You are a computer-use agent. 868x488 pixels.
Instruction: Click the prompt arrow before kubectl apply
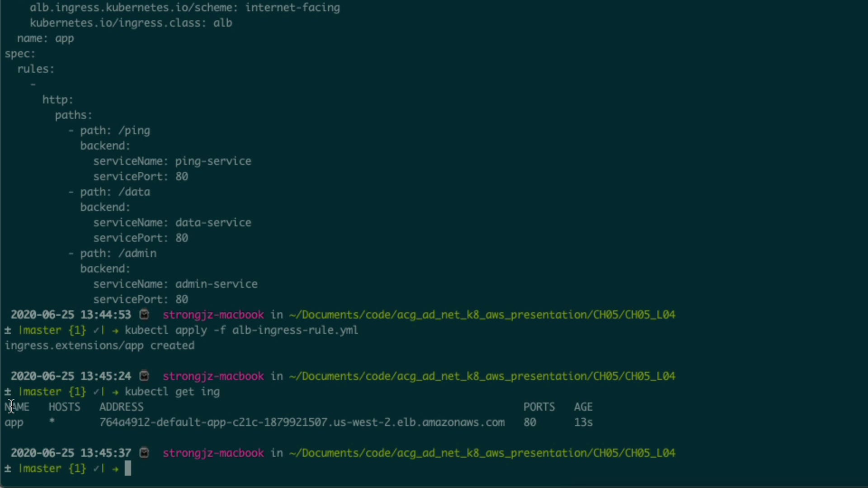pyautogui.click(x=115, y=330)
